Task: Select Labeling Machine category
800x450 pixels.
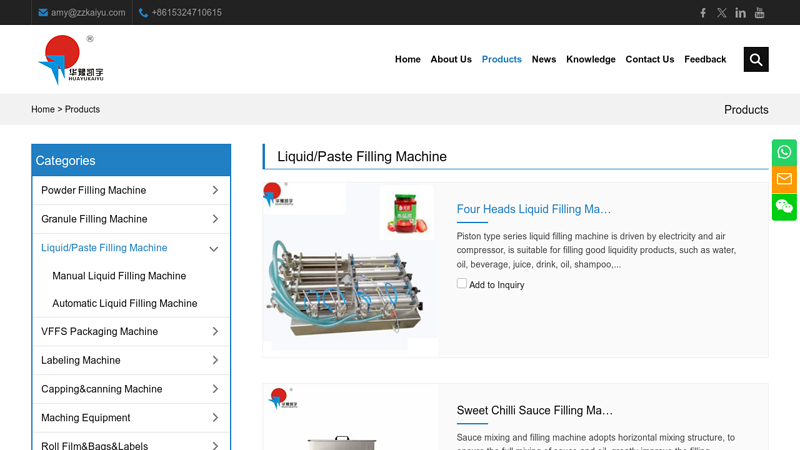Action: [81, 360]
